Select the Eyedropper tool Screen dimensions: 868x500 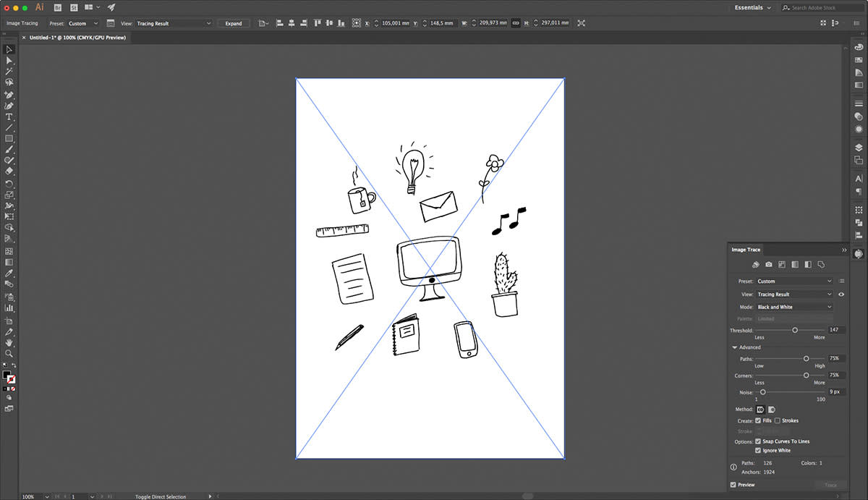pos(9,274)
